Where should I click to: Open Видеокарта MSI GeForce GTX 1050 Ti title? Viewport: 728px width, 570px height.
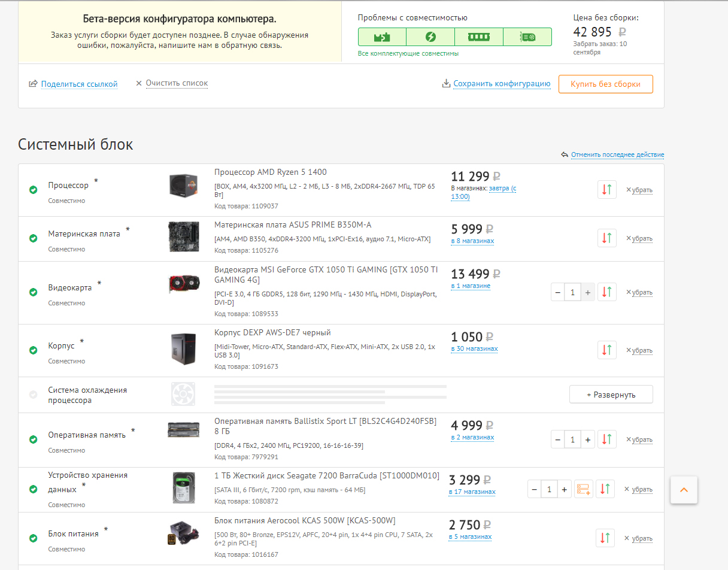[x=326, y=274]
